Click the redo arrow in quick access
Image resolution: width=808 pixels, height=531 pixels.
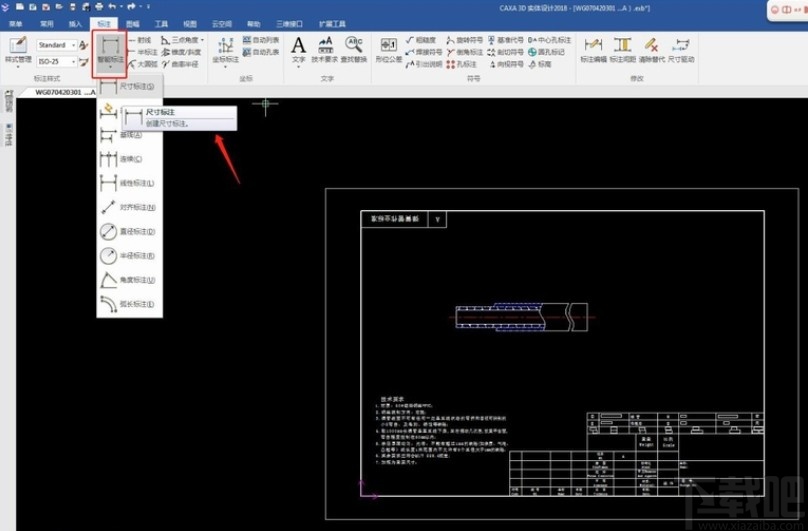131,7
